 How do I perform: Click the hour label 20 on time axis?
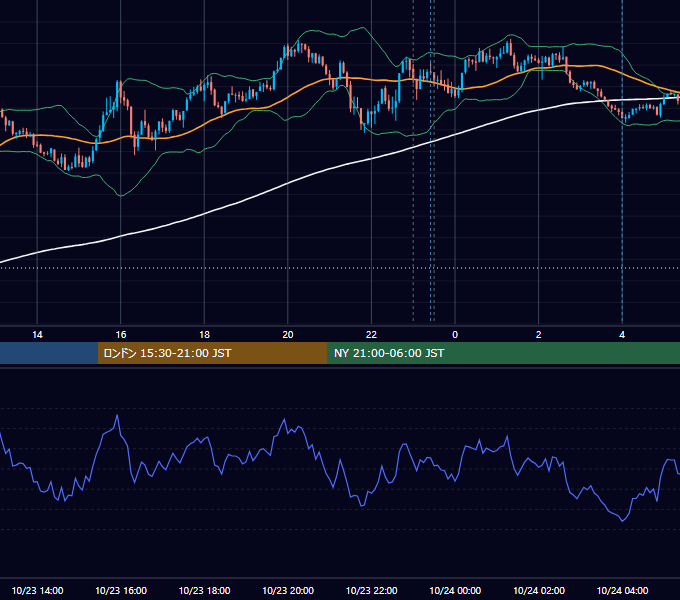(288, 334)
